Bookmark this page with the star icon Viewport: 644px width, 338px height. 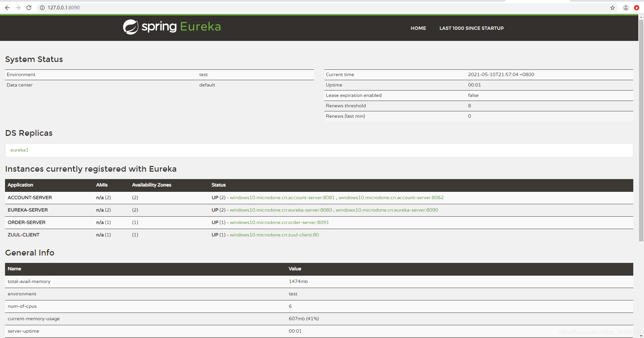[612, 8]
